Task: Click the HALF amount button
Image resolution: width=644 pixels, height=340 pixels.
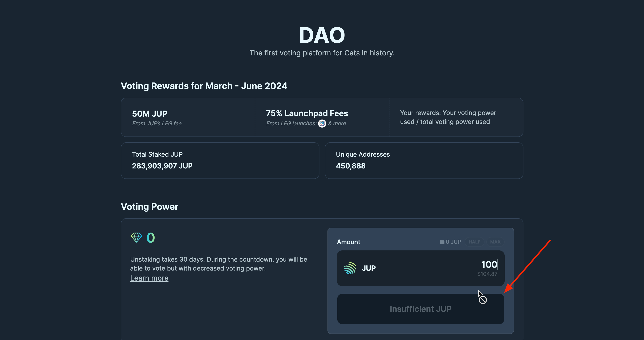Action: (x=474, y=242)
